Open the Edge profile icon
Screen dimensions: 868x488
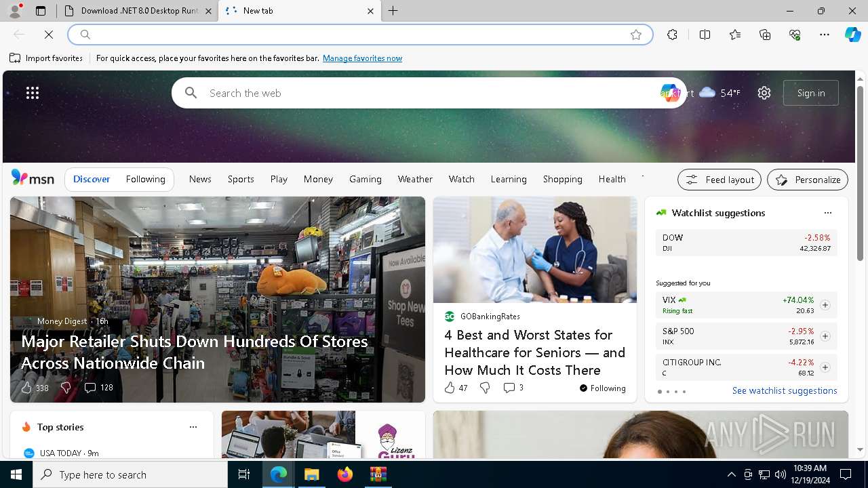click(x=15, y=11)
